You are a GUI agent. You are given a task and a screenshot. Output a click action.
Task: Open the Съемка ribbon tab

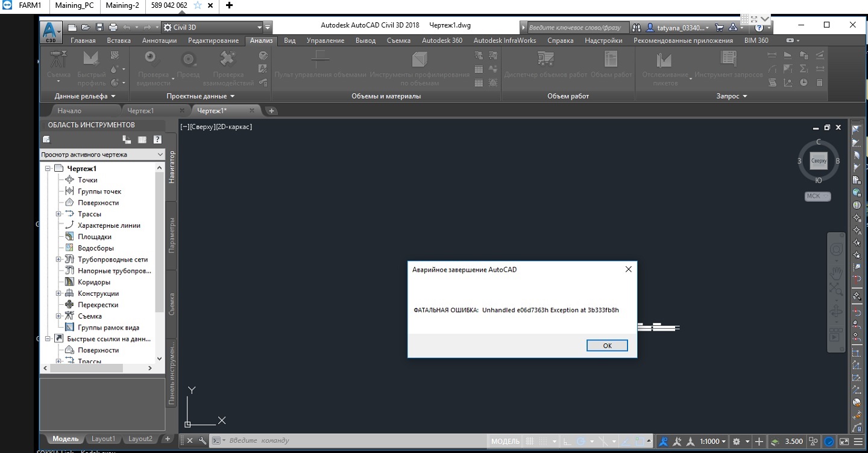coord(398,40)
